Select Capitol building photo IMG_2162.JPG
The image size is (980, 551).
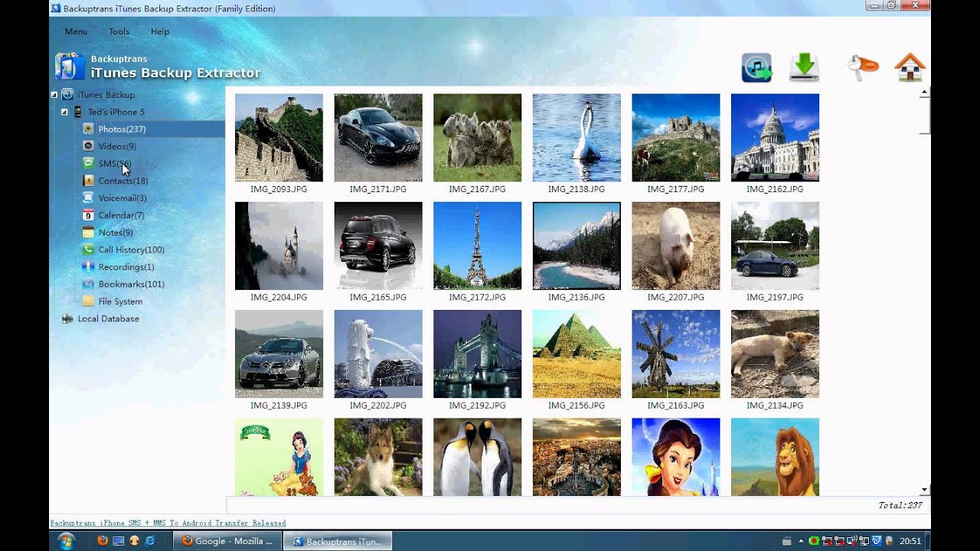pyautogui.click(x=775, y=138)
